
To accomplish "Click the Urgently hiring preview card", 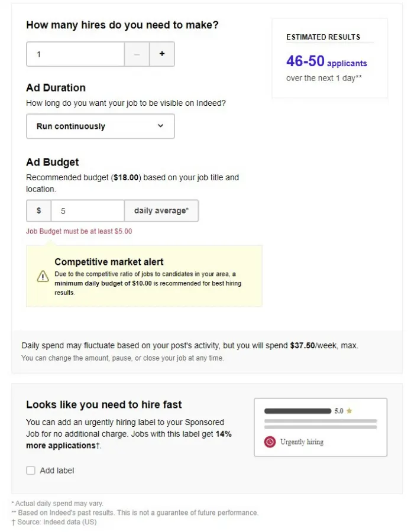I will [321, 427].
